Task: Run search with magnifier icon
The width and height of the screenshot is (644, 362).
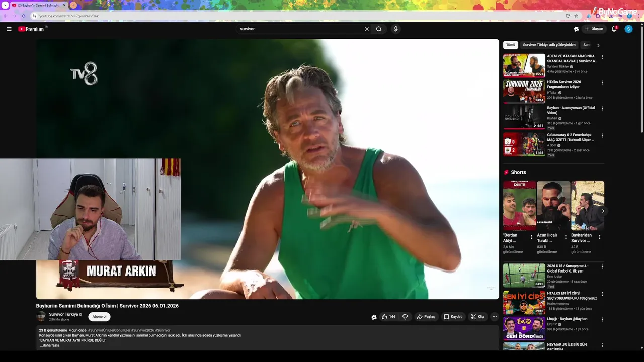Action: tap(379, 29)
